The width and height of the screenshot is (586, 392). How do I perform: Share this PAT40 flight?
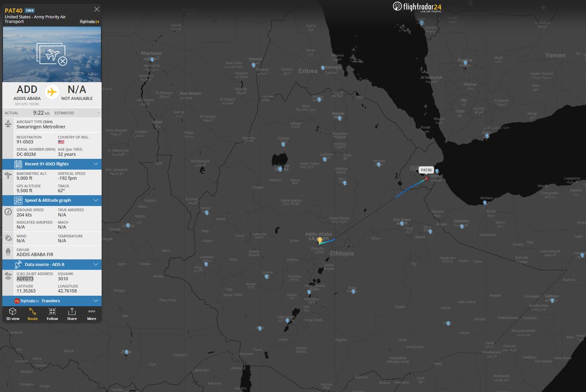coord(72,314)
